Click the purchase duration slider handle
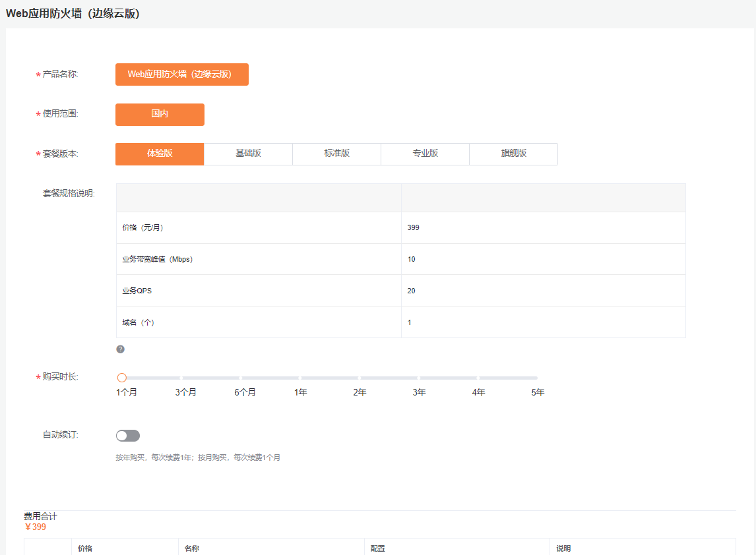This screenshot has width=756, height=555. coord(122,378)
